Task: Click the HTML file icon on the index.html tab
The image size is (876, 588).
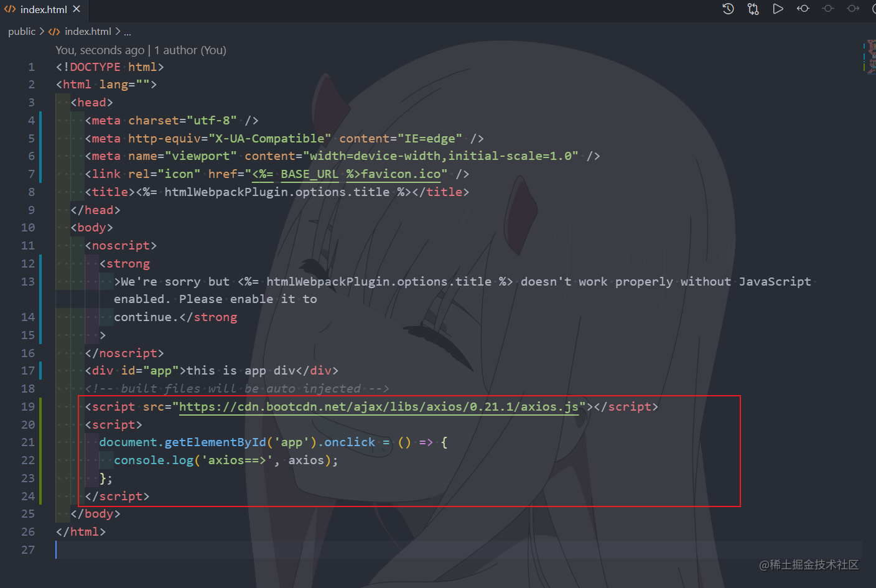Action: click(10, 9)
